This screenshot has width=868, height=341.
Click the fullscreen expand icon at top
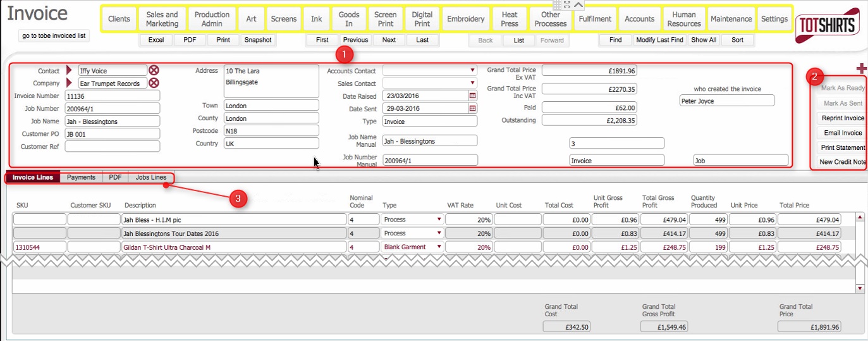[x=567, y=4]
